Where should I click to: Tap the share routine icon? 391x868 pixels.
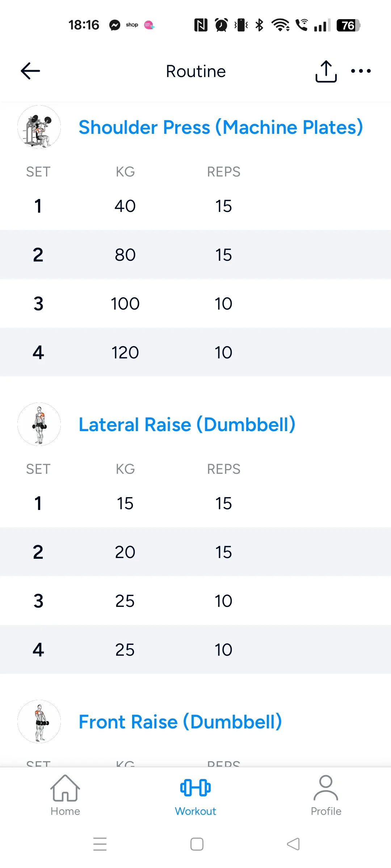pos(326,71)
